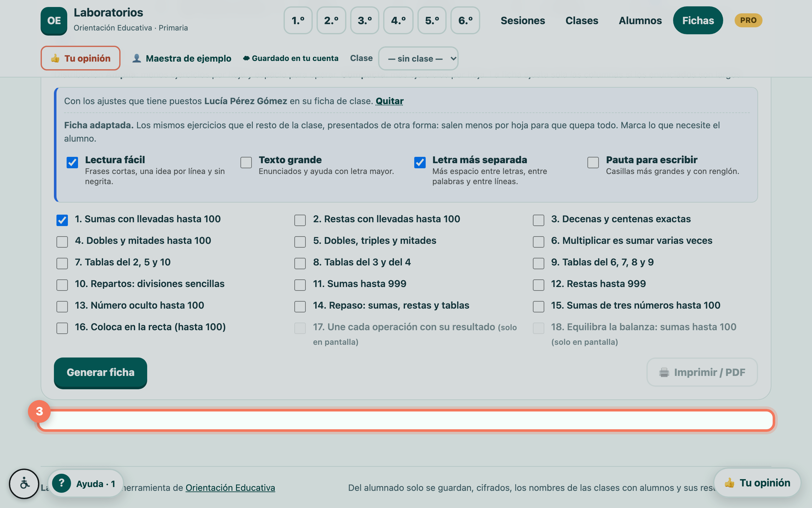
Task: Click the OE Laboratorios logo icon
Action: point(54,21)
